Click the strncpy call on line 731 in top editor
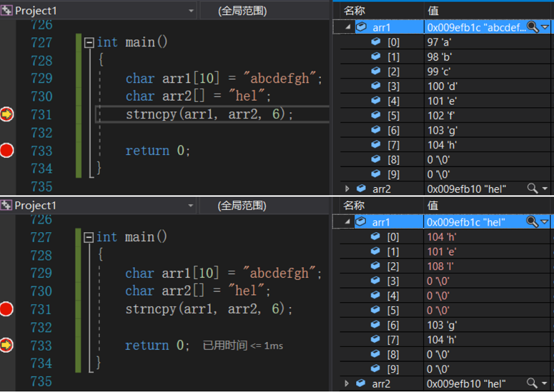Image resolution: width=554 pixels, height=392 pixels. click(209, 114)
